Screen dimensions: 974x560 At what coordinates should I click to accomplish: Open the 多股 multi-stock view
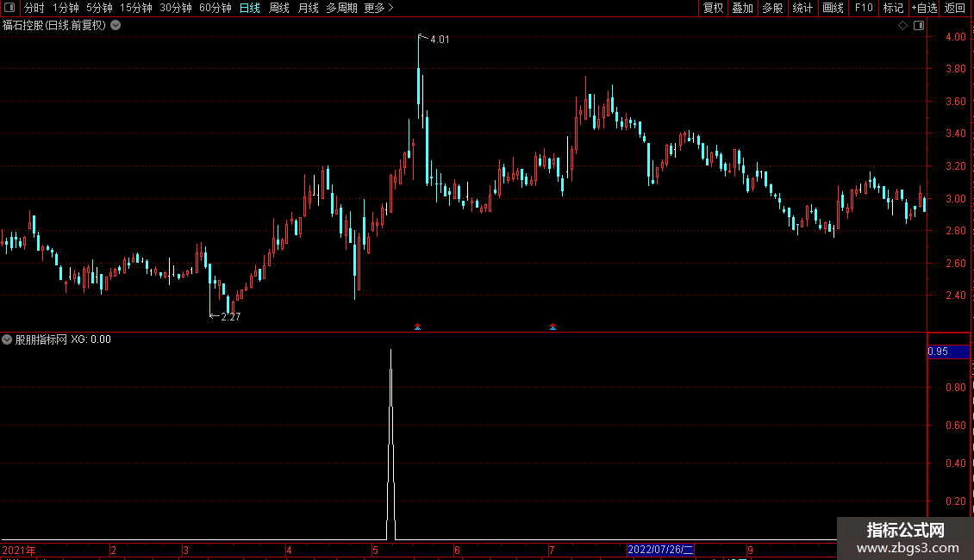pos(773,8)
